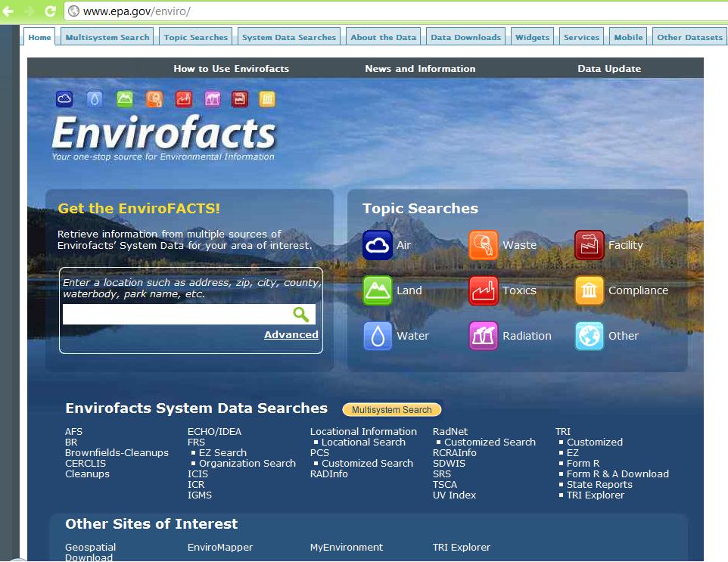Open the Brownfields-Cleanups link
Screen dimensions: 728x562
point(117,453)
